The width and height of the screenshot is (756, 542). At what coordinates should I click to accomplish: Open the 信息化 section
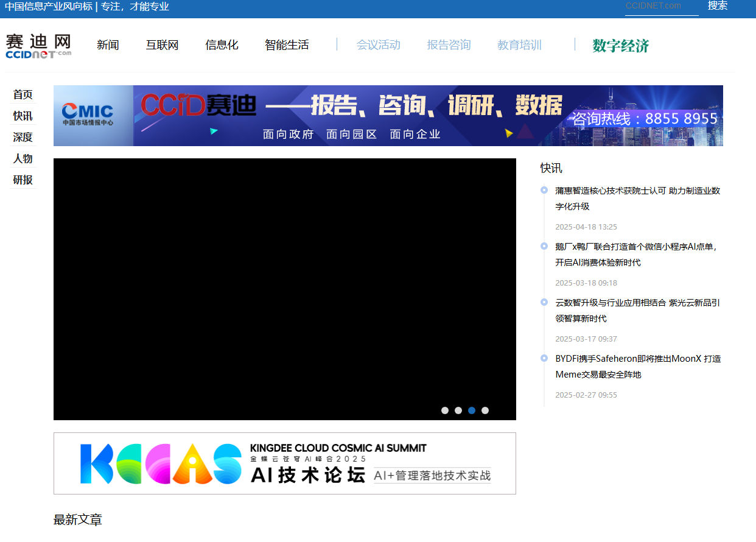pos(222,44)
